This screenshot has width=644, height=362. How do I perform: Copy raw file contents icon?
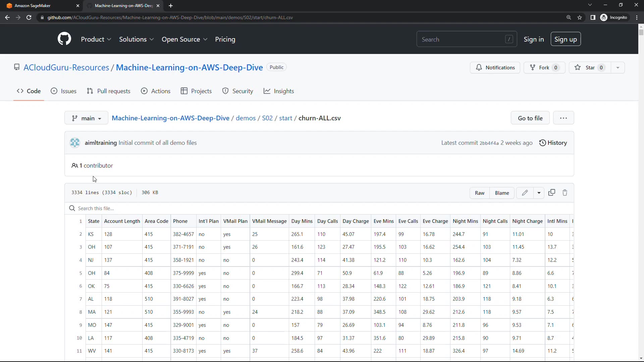click(x=552, y=193)
